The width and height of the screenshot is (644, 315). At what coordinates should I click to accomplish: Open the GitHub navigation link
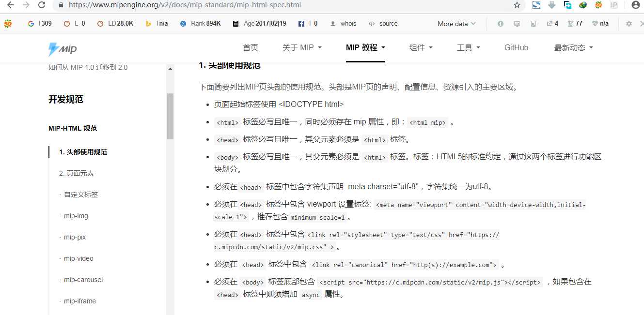[x=516, y=47]
